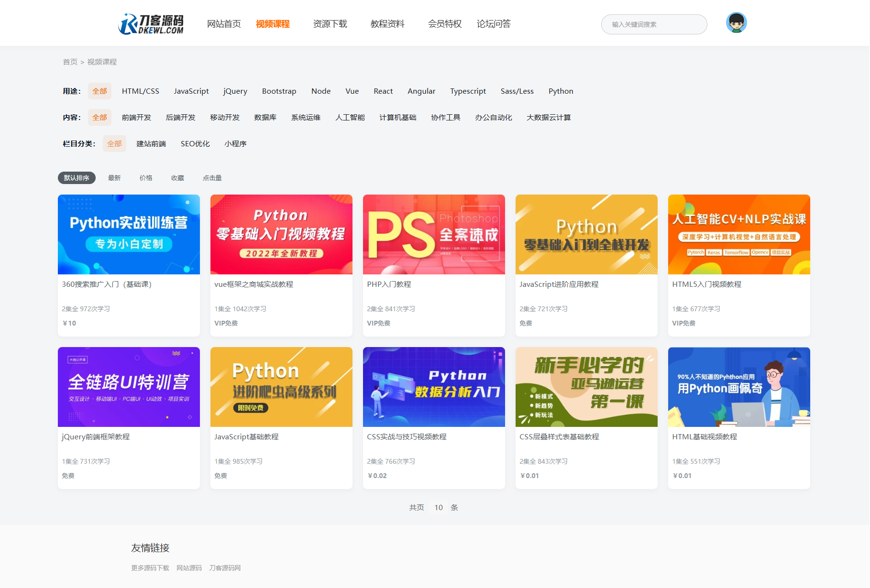This screenshot has width=870, height=588.
Task: Choose 小程序 in 栏目分类 filters
Action: coord(235,143)
